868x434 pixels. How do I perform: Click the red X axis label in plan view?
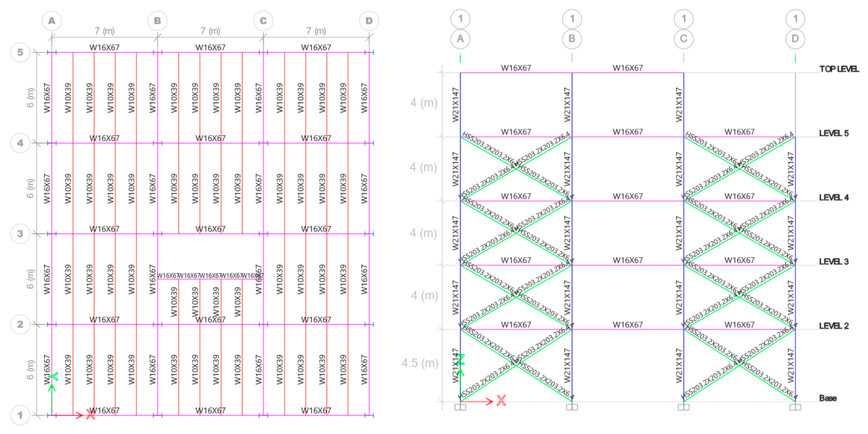[x=90, y=414]
